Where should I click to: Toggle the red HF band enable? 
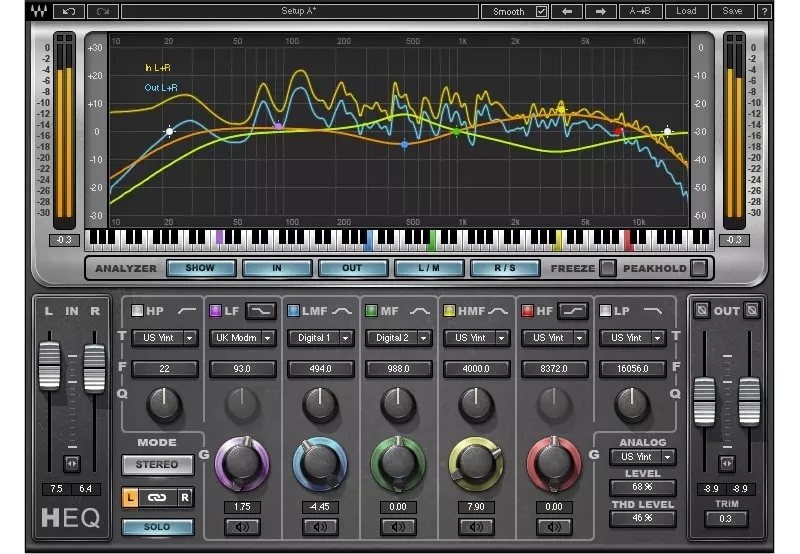528,311
